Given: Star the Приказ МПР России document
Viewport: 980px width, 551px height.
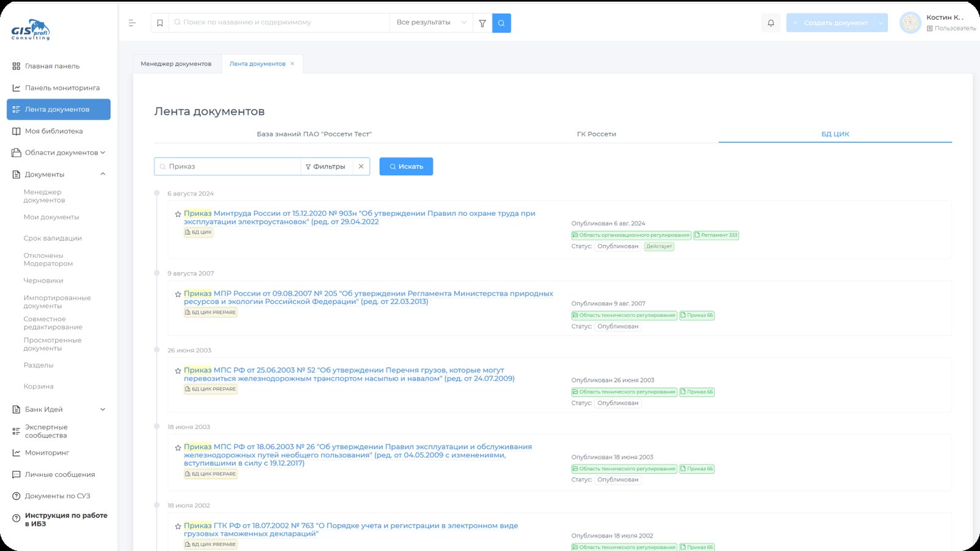Looking at the screenshot, I should 178,294.
